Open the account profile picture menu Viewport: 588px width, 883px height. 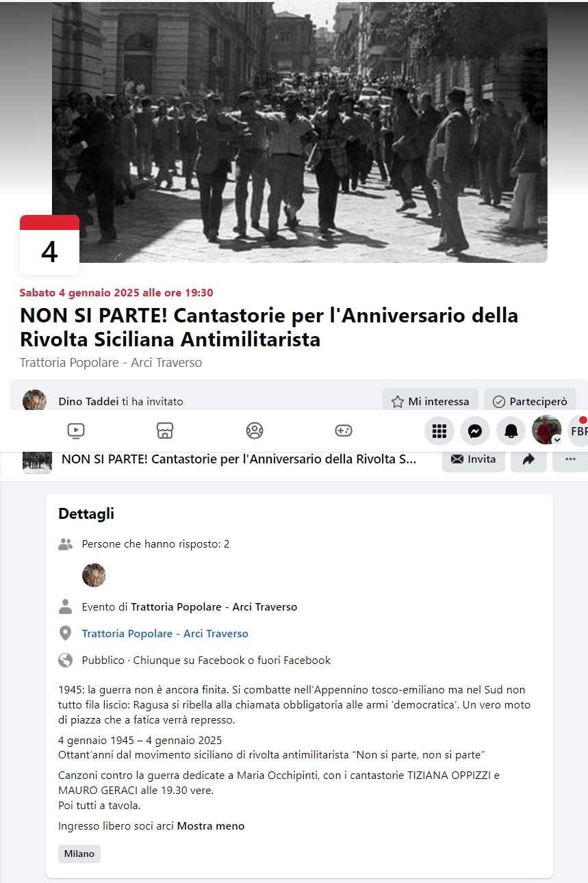(x=547, y=431)
